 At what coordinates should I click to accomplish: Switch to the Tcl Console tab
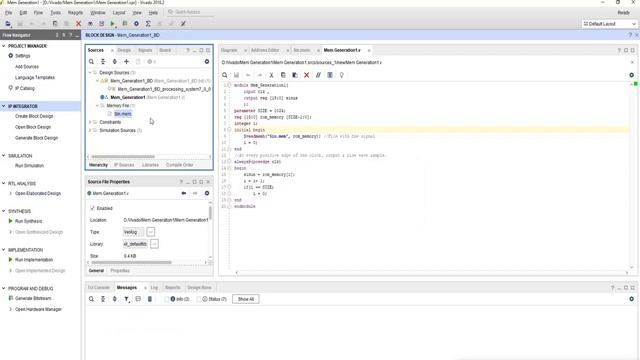coord(98,288)
